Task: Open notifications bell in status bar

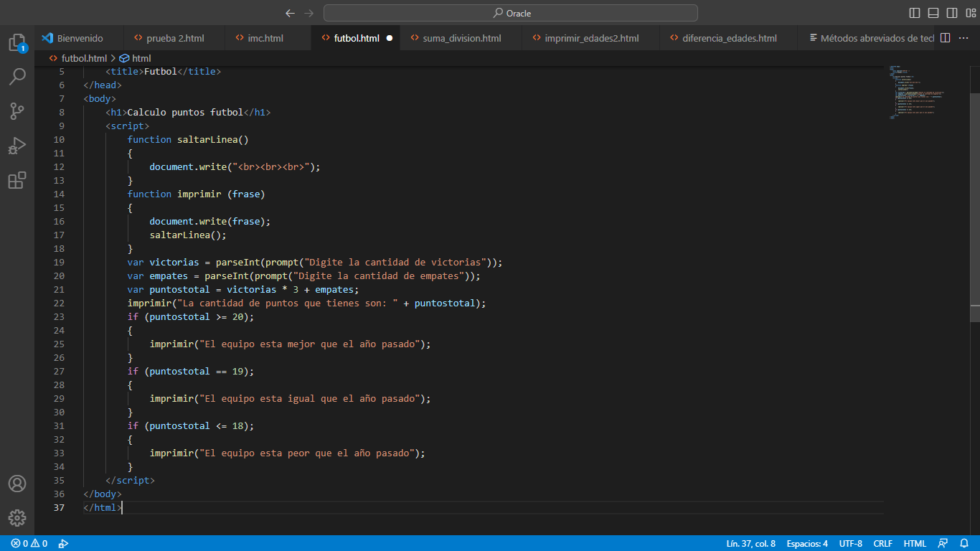Action: coord(964,544)
